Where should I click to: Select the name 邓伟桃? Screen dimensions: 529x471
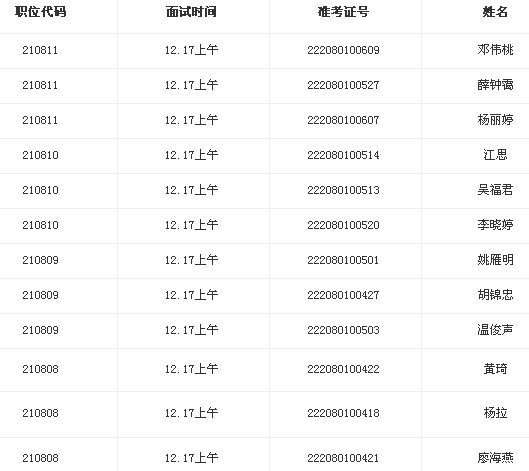click(x=495, y=50)
